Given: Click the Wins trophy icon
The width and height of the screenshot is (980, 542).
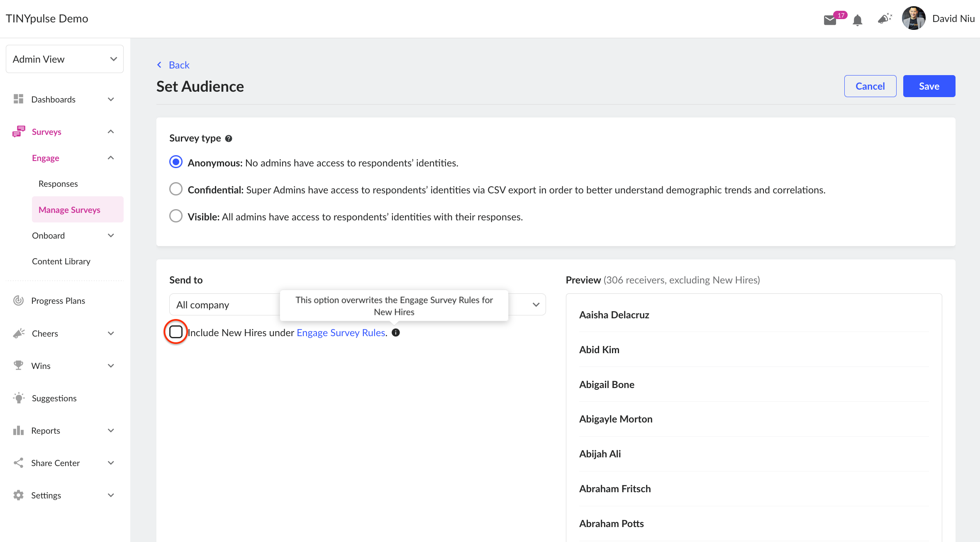Looking at the screenshot, I should [18, 366].
